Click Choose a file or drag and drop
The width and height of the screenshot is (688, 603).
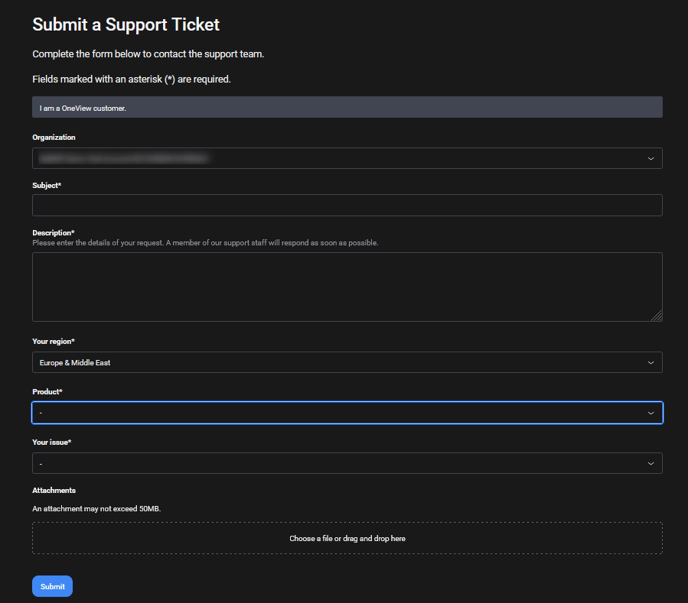point(347,538)
